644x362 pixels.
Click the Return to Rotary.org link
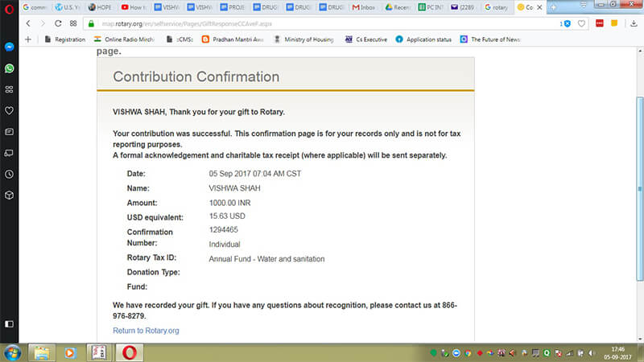(146, 331)
